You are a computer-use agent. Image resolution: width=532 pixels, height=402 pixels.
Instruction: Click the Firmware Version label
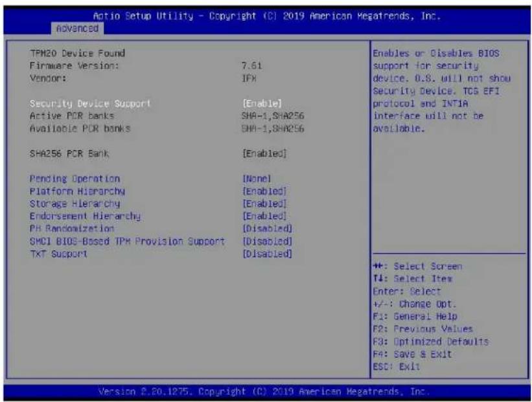(75, 66)
